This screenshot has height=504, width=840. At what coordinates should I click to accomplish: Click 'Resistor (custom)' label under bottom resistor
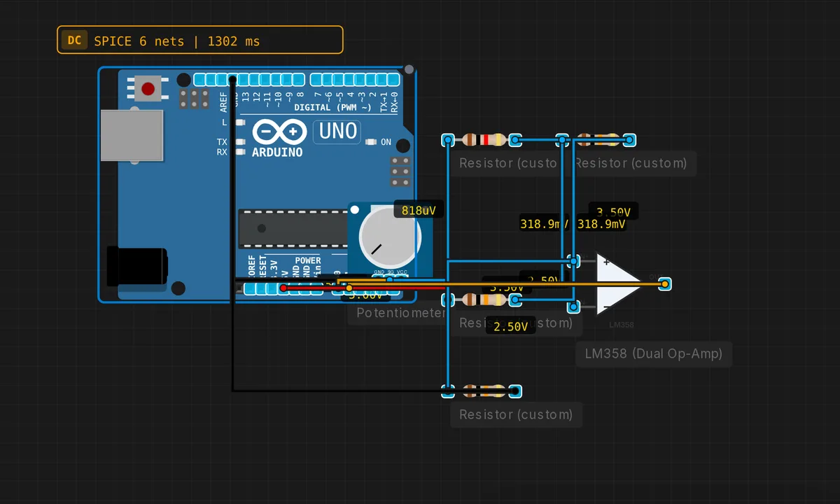point(516,414)
